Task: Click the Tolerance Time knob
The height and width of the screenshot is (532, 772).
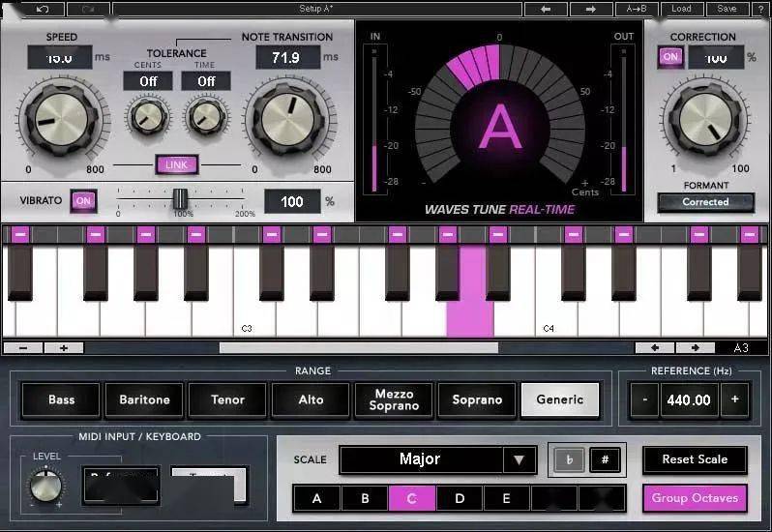Action: (206, 117)
